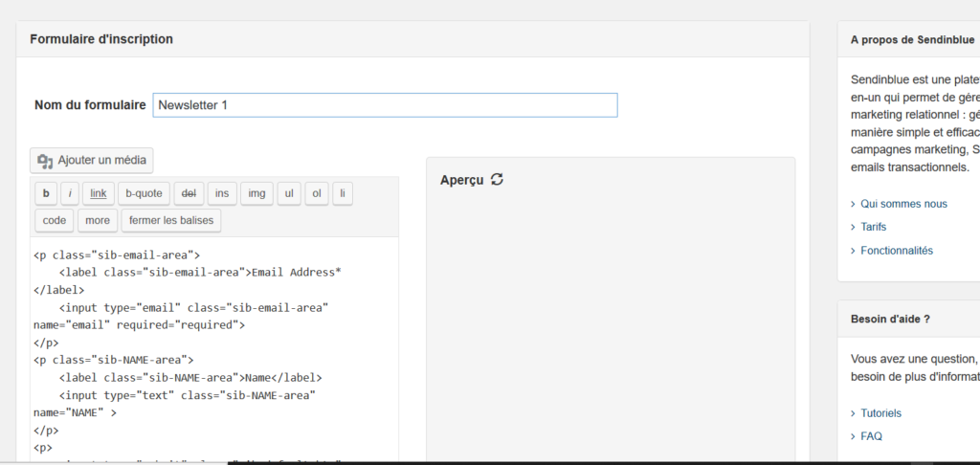The width and height of the screenshot is (980, 465).
Task: Click the code quicktag button
Action: click(55, 221)
